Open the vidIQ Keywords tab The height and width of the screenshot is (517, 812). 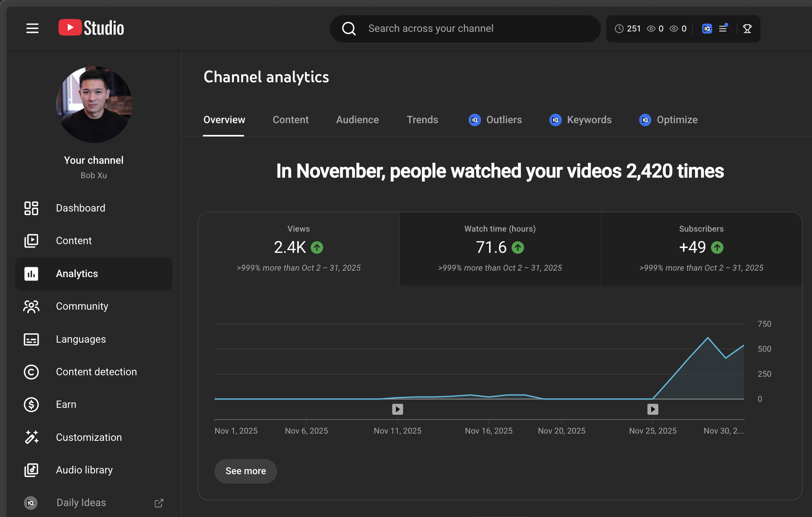(580, 120)
